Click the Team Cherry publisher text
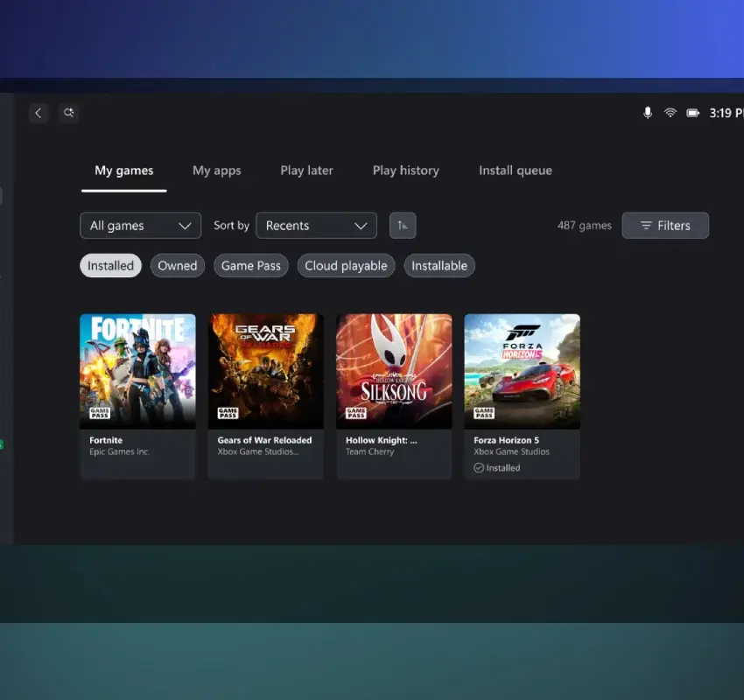 pos(369,452)
